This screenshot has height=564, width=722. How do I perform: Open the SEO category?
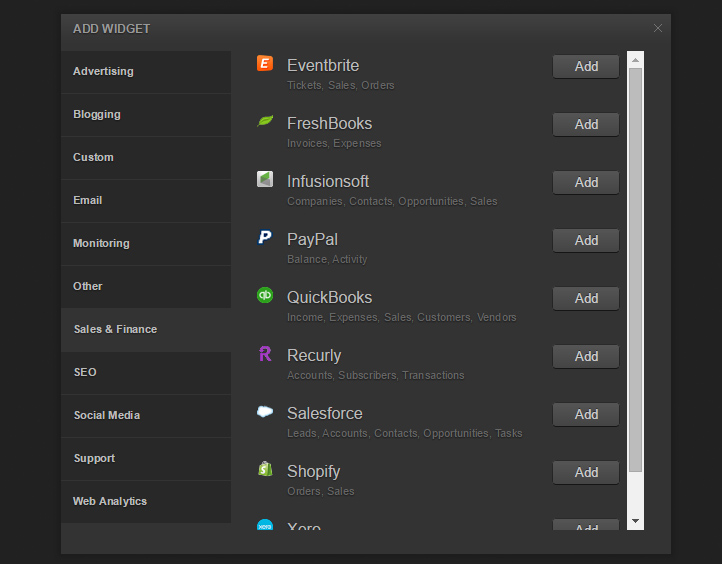146,373
